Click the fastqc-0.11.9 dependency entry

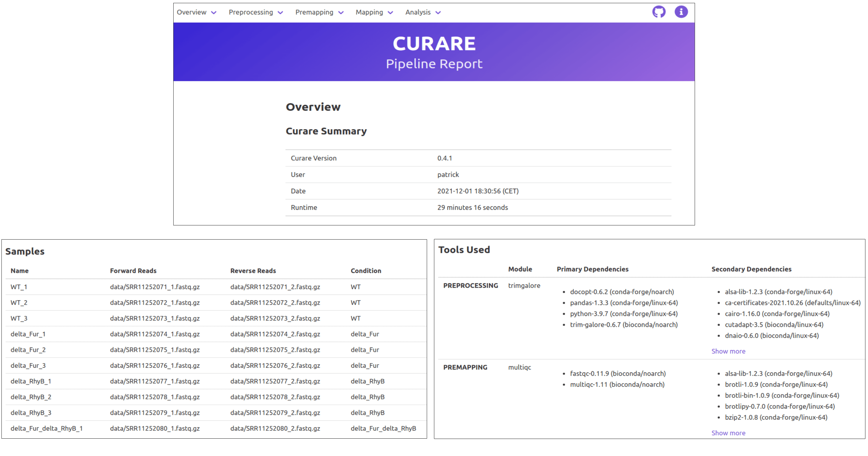click(x=618, y=374)
